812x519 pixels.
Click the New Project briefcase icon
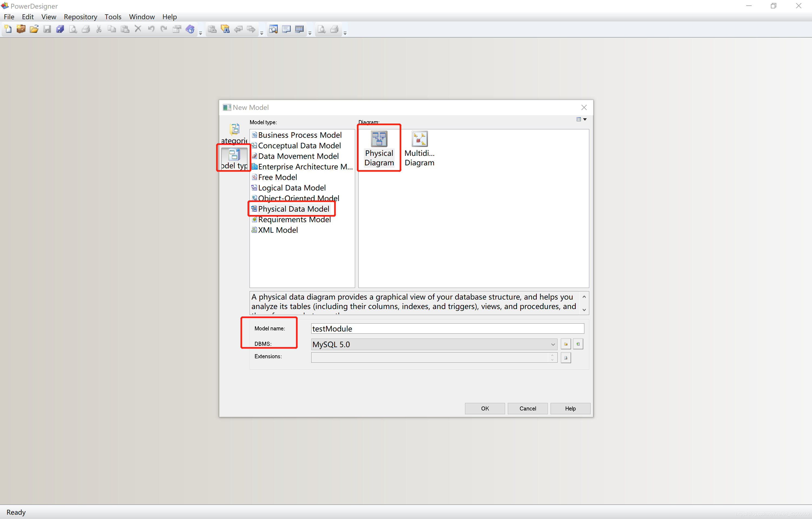[21, 29]
